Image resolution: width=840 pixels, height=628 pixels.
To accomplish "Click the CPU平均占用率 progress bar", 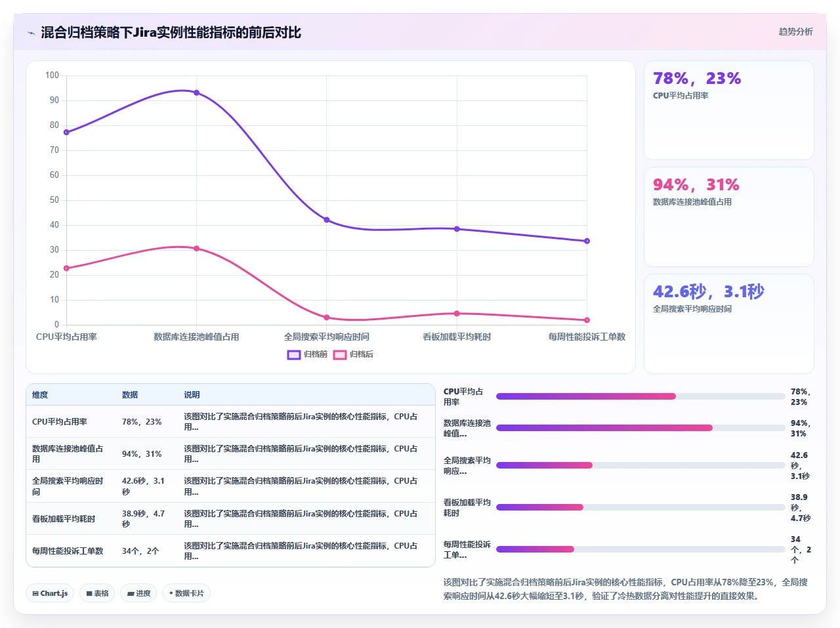I will pos(640,396).
